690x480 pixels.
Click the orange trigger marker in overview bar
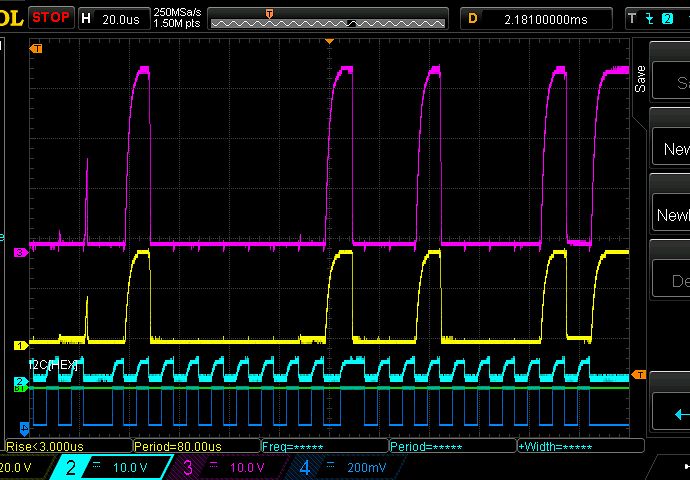270,14
